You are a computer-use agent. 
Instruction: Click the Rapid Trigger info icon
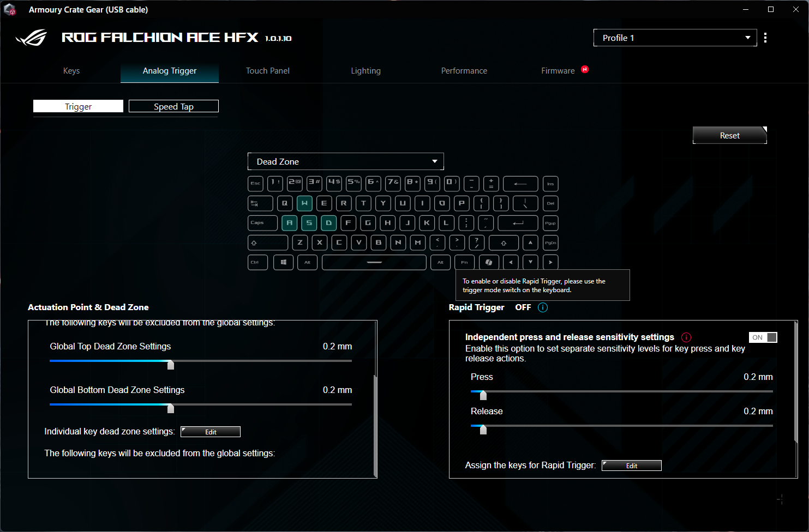(543, 307)
